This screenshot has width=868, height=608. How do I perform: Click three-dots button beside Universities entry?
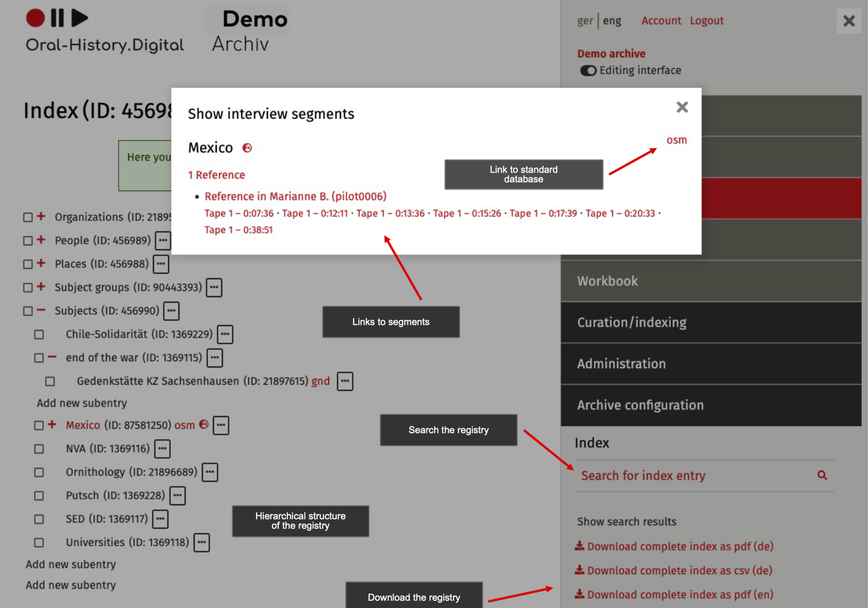tap(201, 542)
